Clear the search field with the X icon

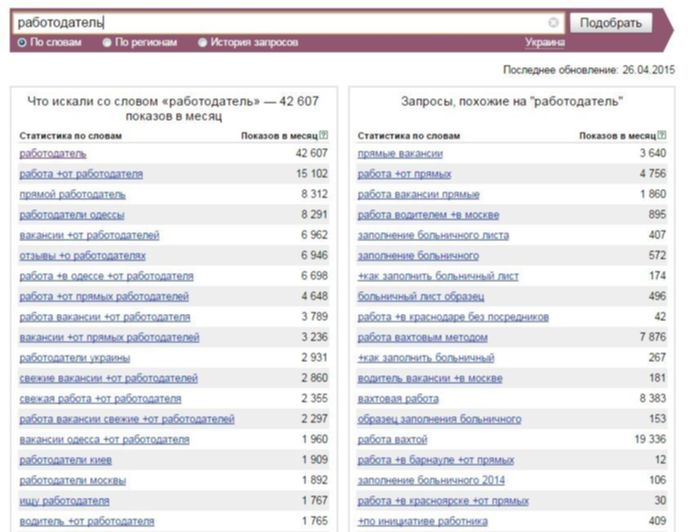[x=553, y=22]
